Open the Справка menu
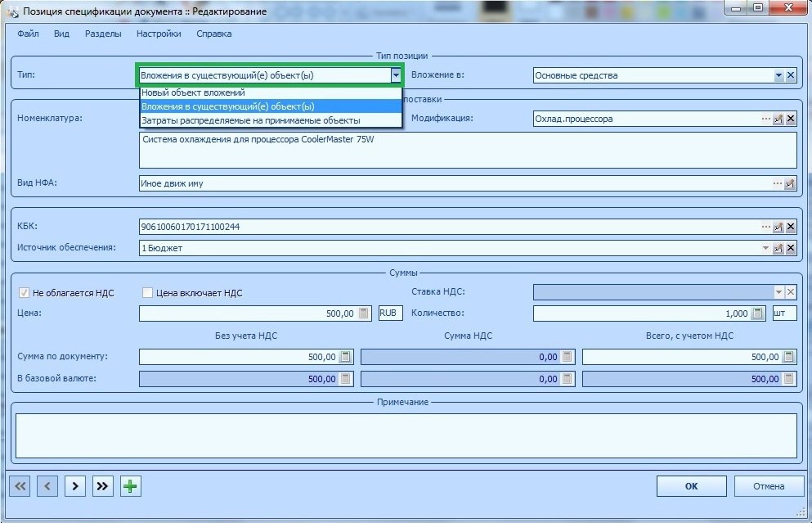The width and height of the screenshot is (812, 523). click(214, 34)
